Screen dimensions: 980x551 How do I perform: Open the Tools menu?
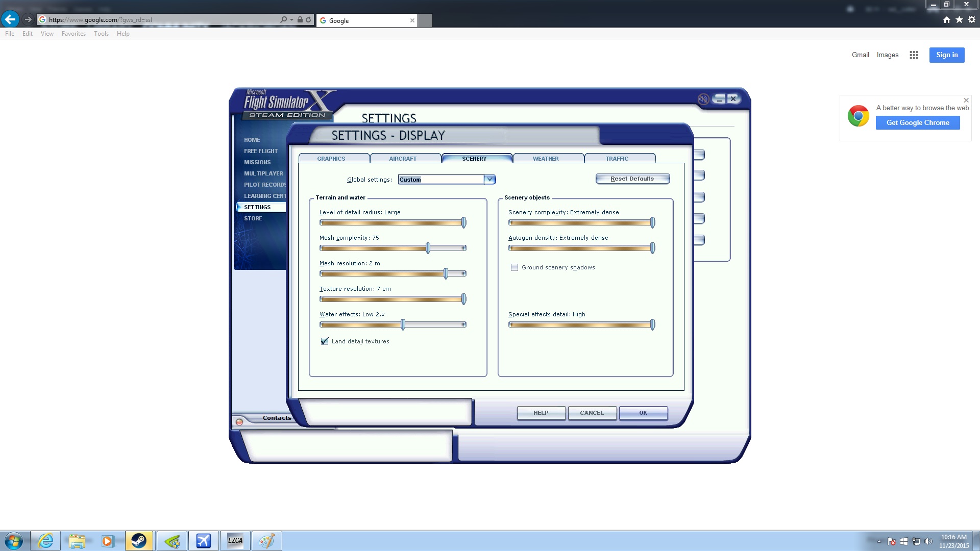pyautogui.click(x=101, y=34)
